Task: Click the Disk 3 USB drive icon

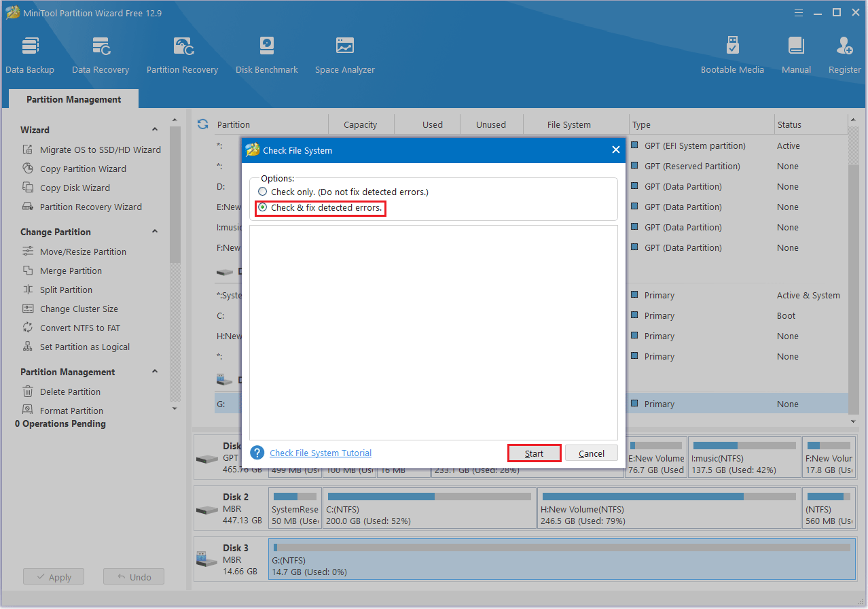Action: [x=208, y=560]
